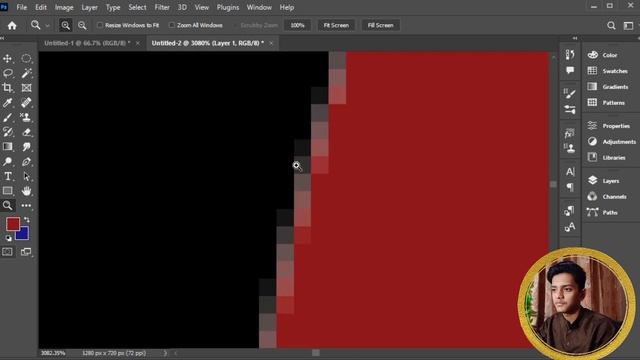
Task: Click the Fit Screen button
Action: pyautogui.click(x=336, y=25)
